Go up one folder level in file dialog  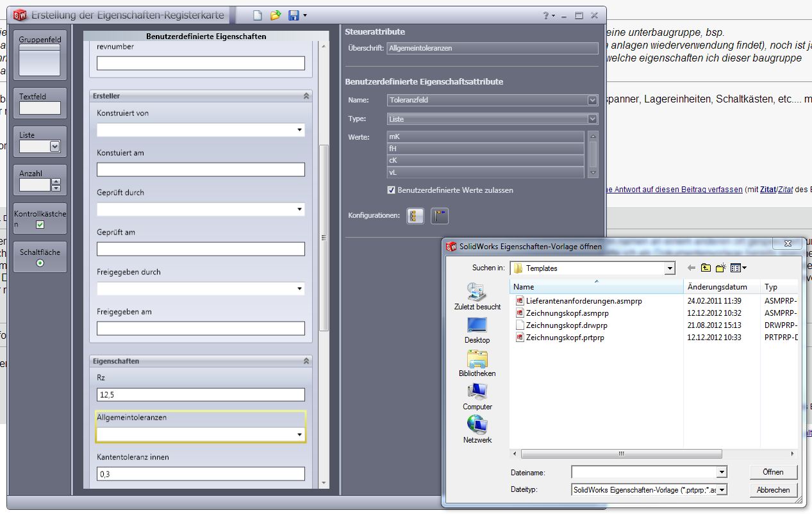click(706, 268)
